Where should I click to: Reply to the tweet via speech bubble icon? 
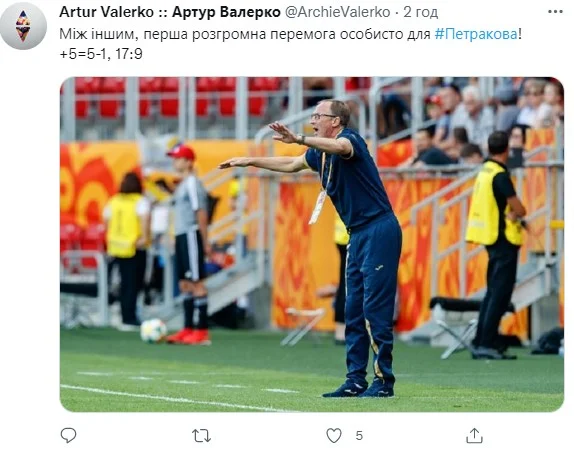(x=68, y=435)
